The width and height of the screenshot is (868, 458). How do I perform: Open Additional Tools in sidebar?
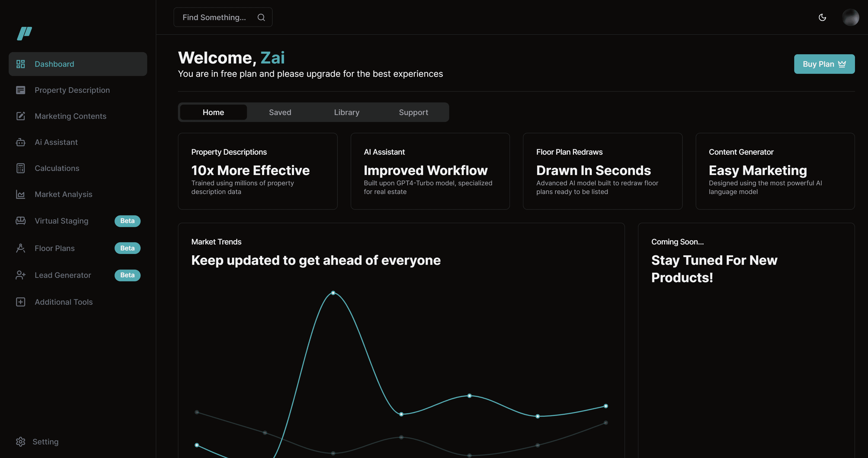click(64, 302)
